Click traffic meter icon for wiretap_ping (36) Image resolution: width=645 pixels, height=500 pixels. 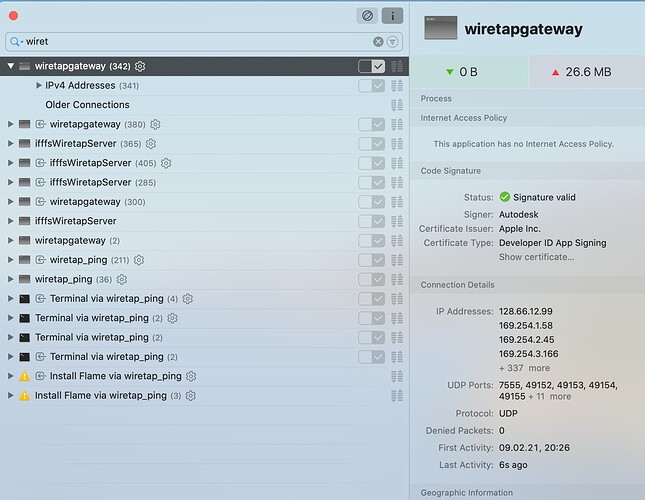pyautogui.click(x=397, y=279)
